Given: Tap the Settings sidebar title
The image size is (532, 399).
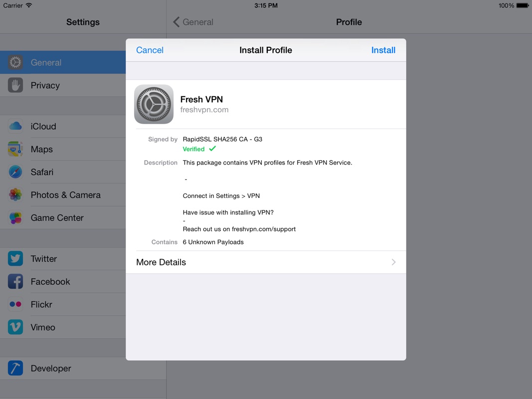Looking at the screenshot, I should pyautogui.click(x=83, y=22).
